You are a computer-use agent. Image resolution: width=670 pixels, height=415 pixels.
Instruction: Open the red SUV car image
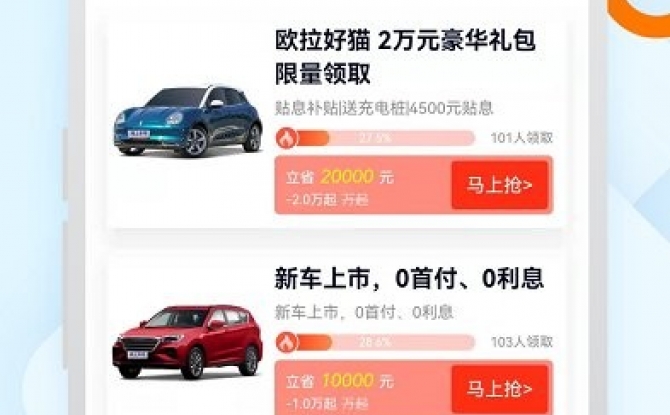tap(187, 342)
